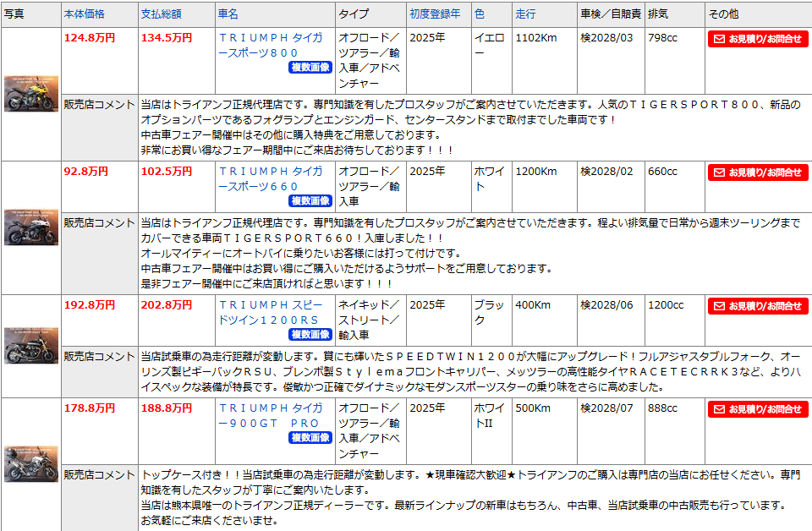Open the TRIUMPH タイガースポーツ660 listing link
The image size is (812, 531).
coord(270,178)
